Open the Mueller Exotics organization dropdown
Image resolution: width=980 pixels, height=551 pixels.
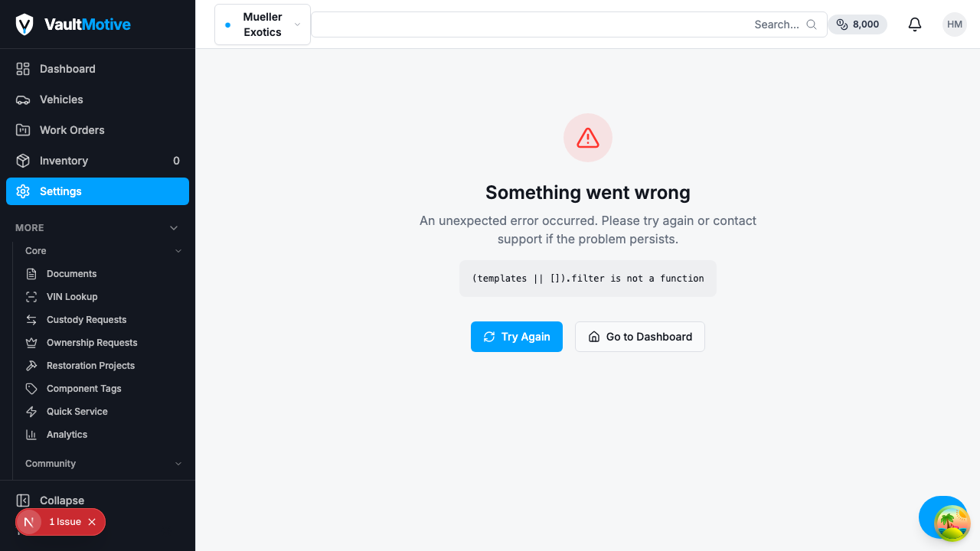click(x=263, y=24)
